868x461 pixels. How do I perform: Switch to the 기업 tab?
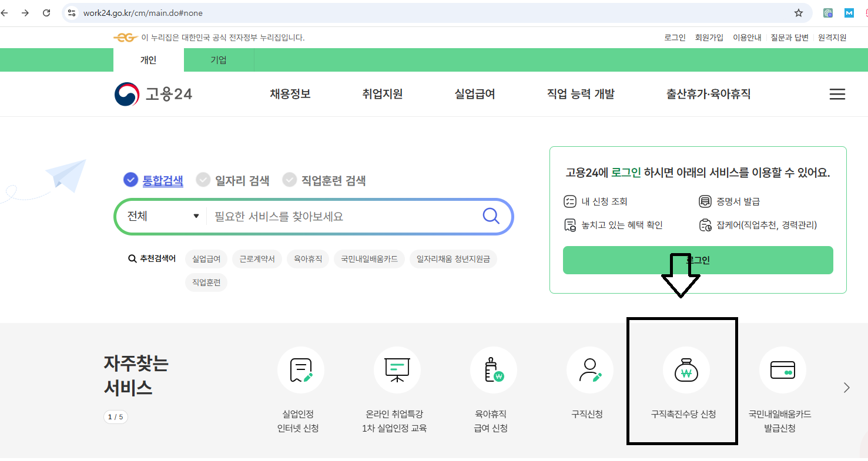(218, 59)
